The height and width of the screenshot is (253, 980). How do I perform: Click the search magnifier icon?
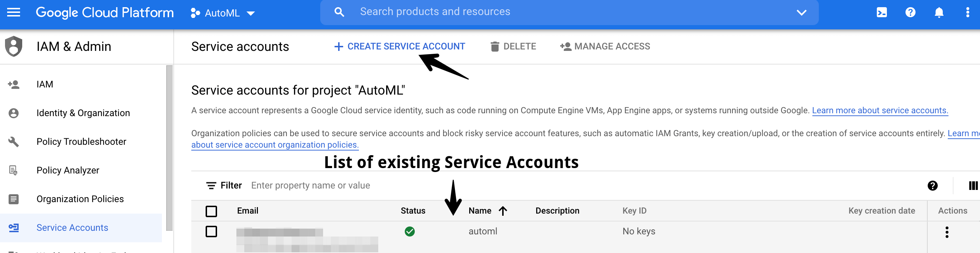pos(339,12)
